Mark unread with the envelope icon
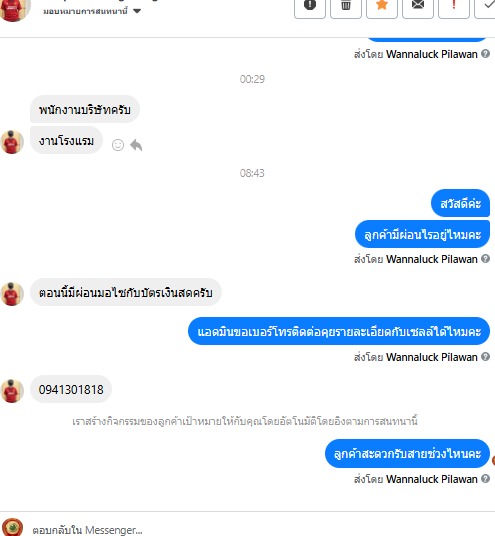 click(x=418, y=6)
